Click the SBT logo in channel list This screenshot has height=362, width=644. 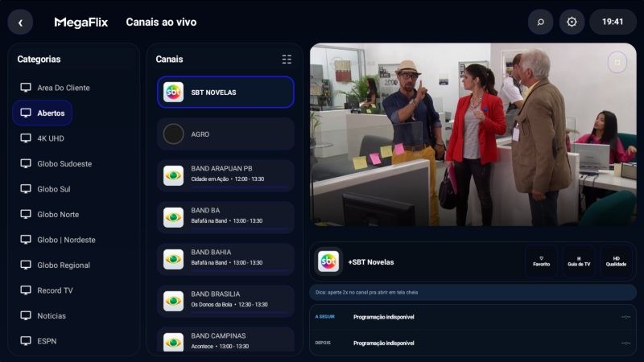[173, 93]
